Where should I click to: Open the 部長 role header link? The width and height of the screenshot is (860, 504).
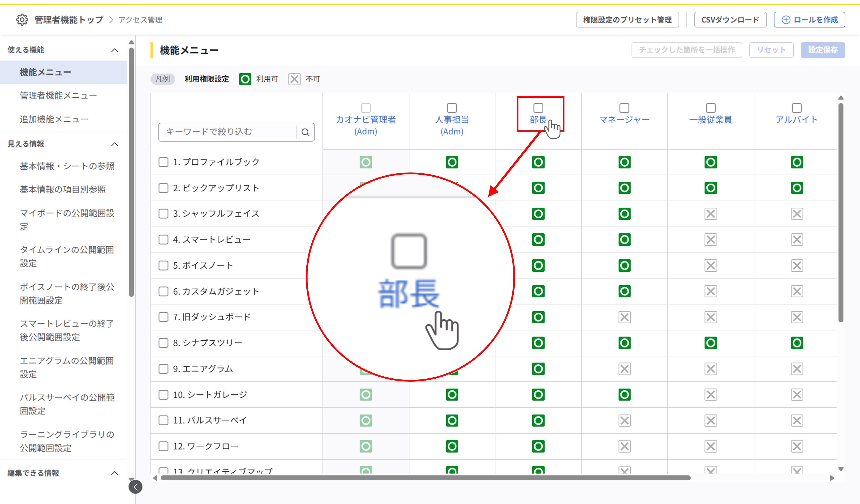click(x=538, y=120)
